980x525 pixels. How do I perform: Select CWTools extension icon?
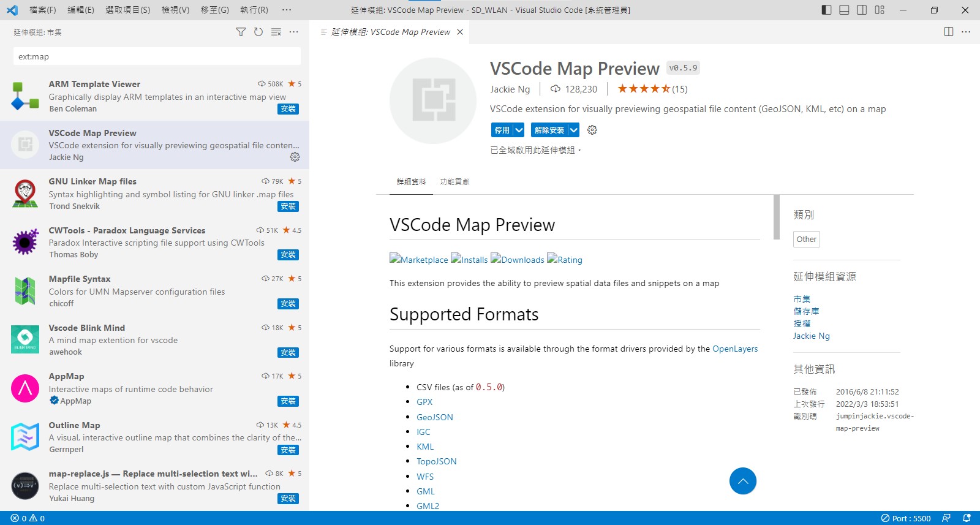(x=25, y=243)
